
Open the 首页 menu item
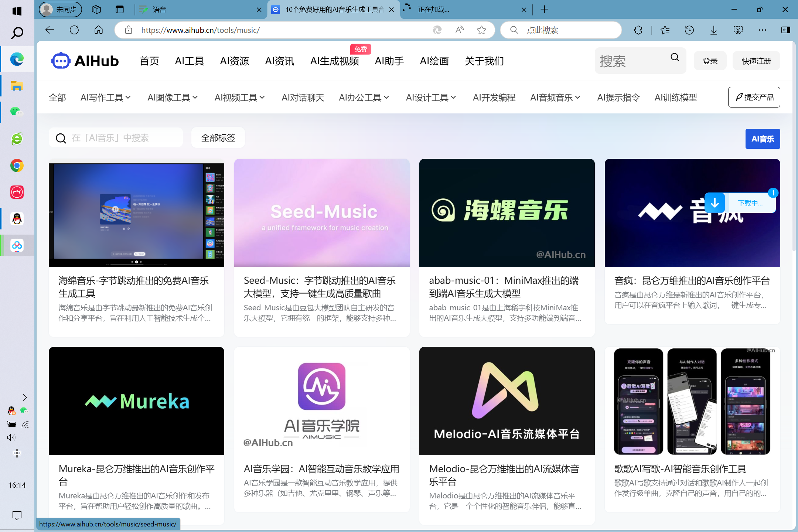coord(149,61)
